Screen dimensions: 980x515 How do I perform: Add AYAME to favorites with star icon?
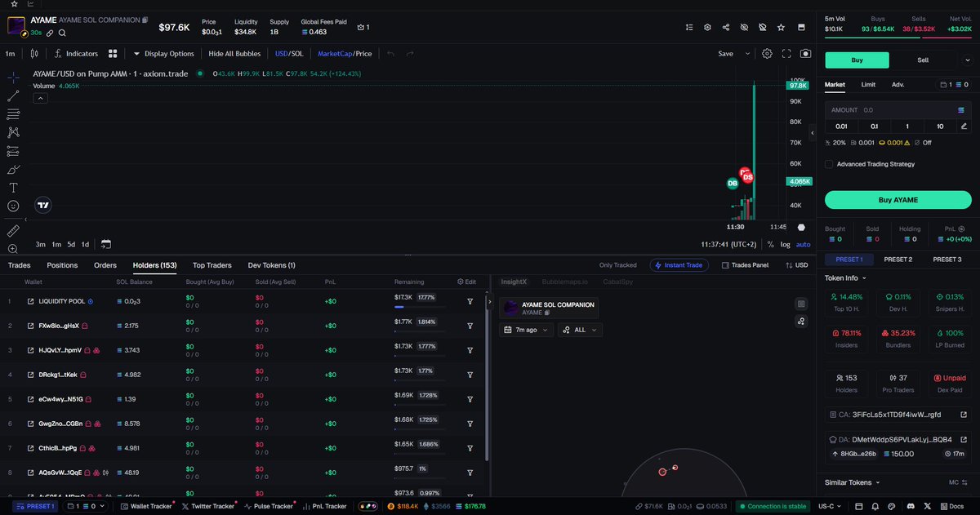pos(782,27)
